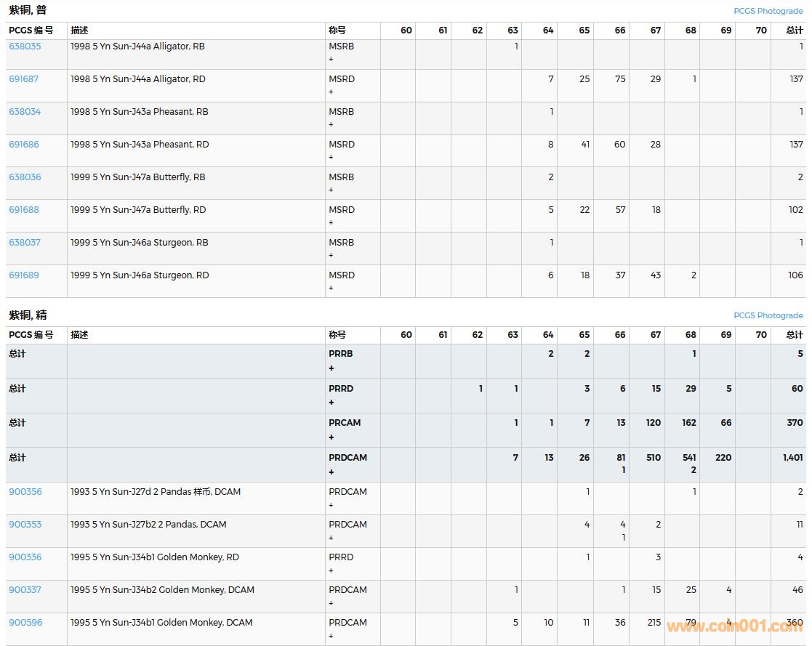Click the 1,401 total for PRDCAM row
Viewport: 812px width, 646px height.
coord(792,457)
